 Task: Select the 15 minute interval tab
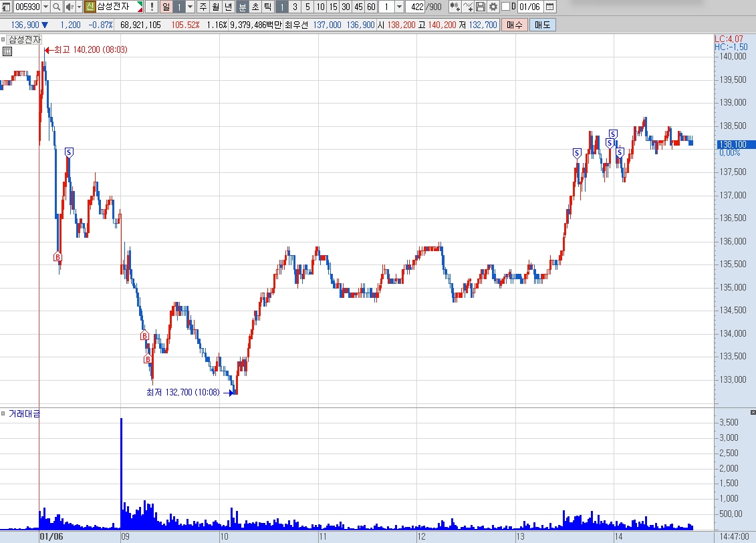(x=333, y=7)
